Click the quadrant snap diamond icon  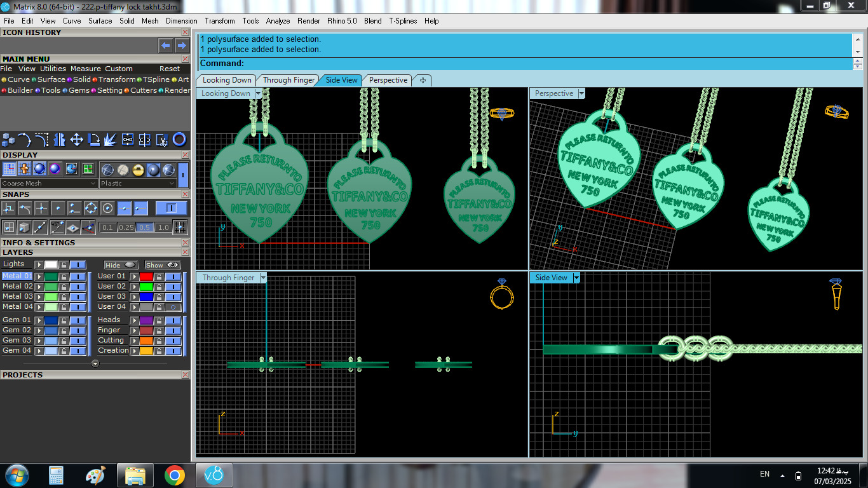[x=91, y=208]
